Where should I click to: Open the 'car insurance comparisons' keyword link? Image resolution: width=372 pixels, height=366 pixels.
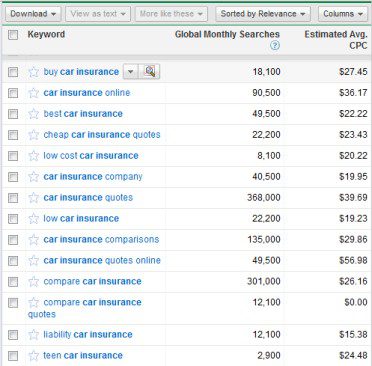tap(101, 239)
